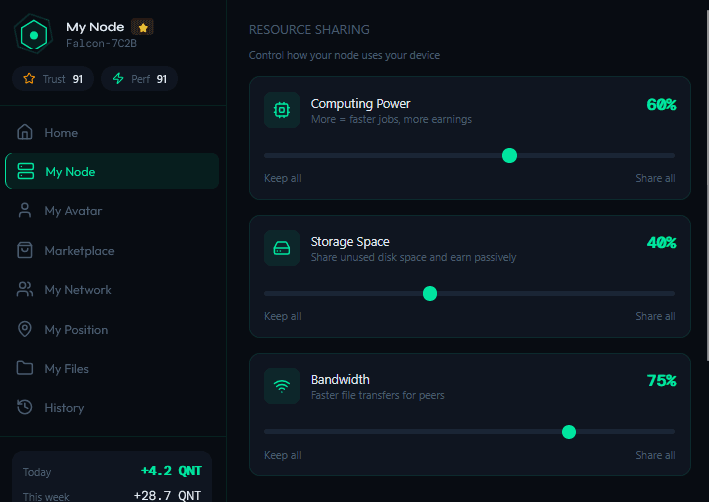This screenshot has width=709, height=502.
Task: Click the Marketplace shopping bag icon
Action: point(25,250)
